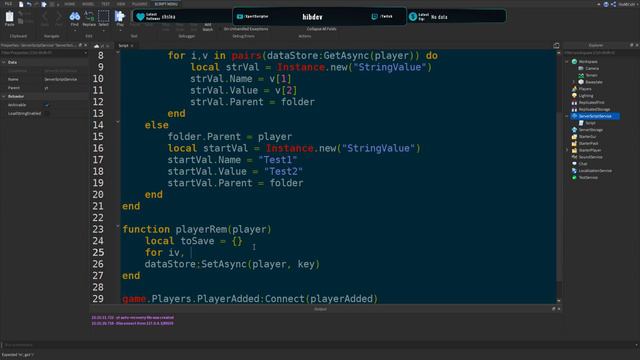The image size is (640, 360).
Task: Click the Collapse All Folds button
Action: (322, 29)
